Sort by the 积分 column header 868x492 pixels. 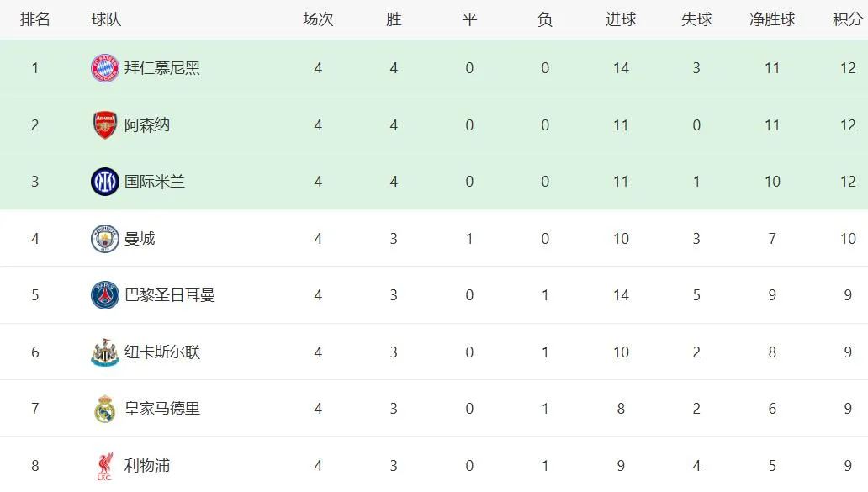tap(847, 19)
